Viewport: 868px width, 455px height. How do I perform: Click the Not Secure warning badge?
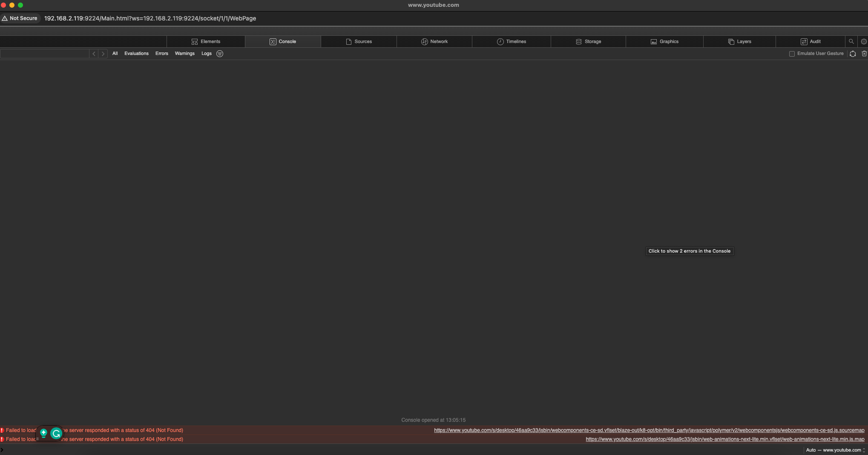pyautogui.click(x=20, y=18)
